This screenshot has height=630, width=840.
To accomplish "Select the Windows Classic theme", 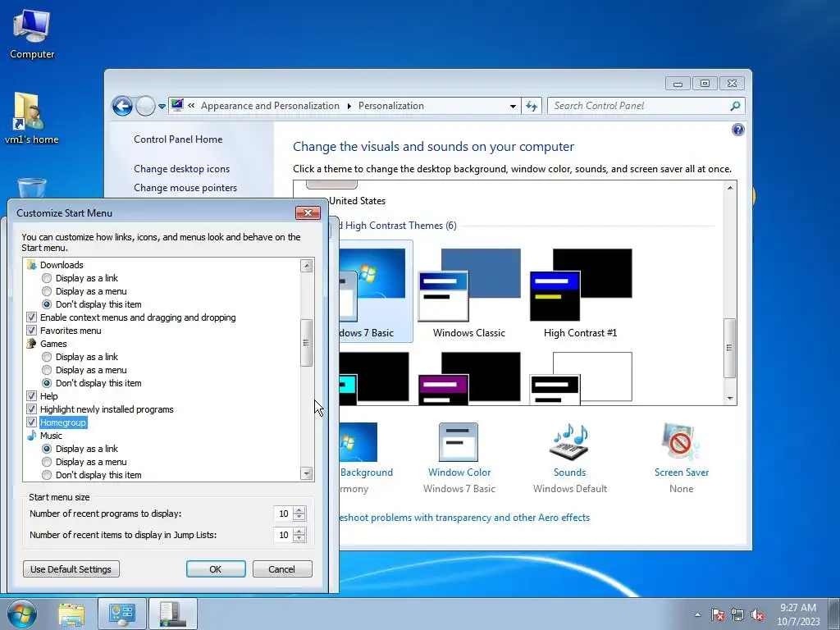I will click(468, 293).
